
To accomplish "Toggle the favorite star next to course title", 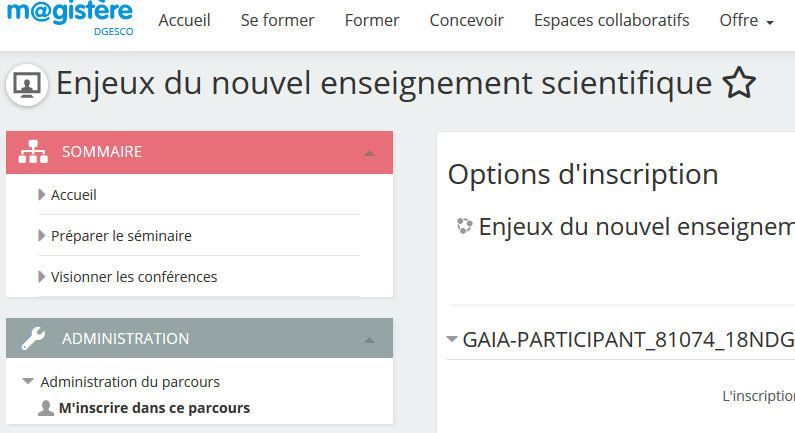I will click(738, 83).
